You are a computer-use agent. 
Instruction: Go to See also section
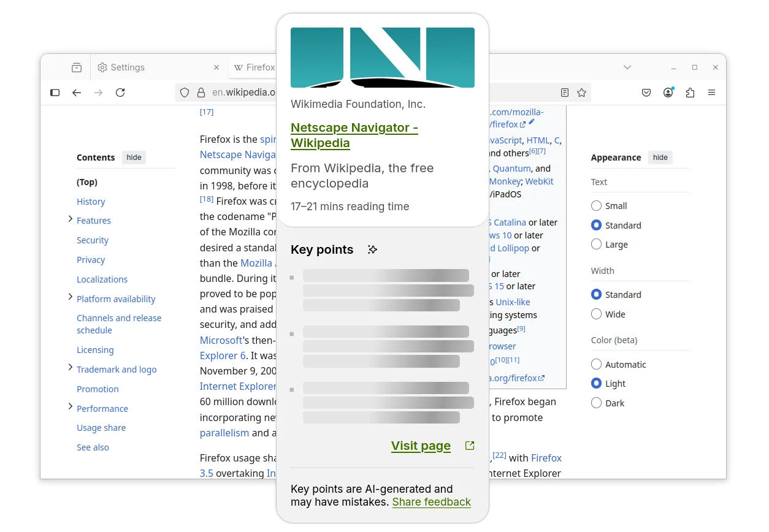tap(93, 447)
